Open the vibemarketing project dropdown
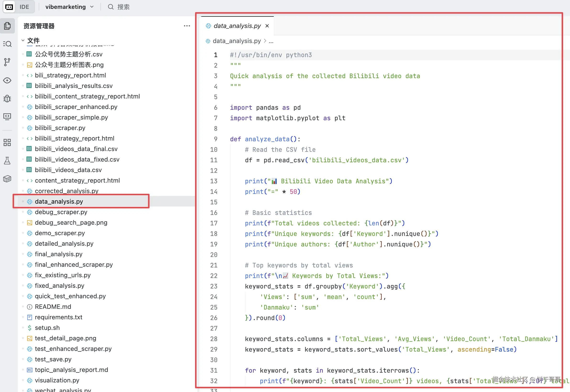570x392 pixels. point(69,7)
